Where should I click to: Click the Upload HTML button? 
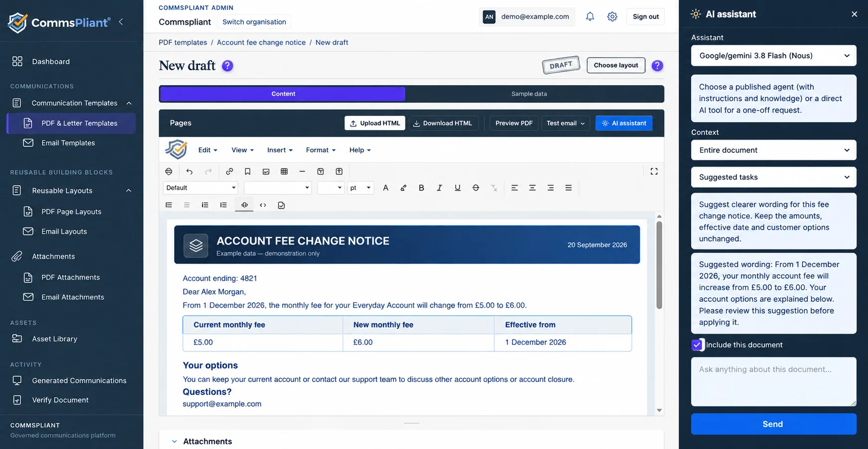(375, 123)
